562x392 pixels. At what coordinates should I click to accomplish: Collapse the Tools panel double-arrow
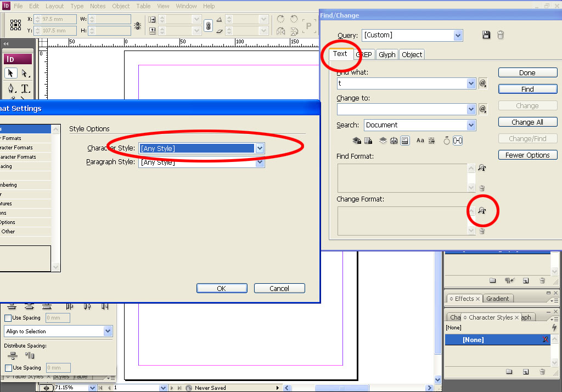coord(5,43)
